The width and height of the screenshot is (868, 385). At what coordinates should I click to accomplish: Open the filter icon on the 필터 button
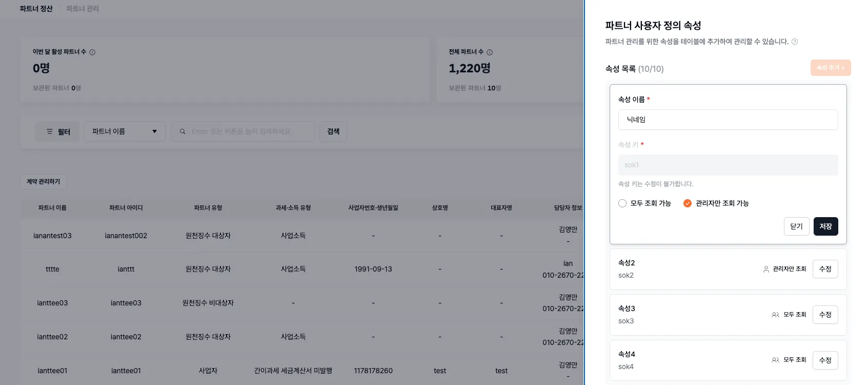[x=50, y=131]
